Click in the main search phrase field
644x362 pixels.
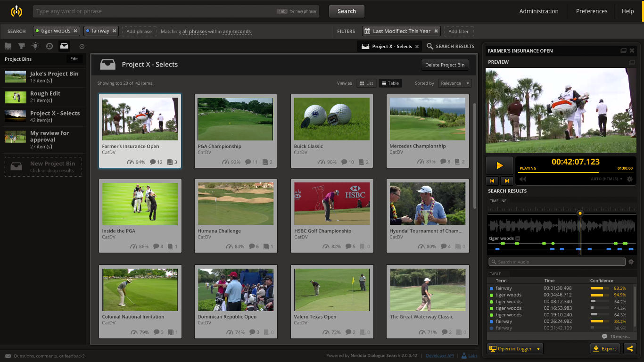[x=176, y=11]
